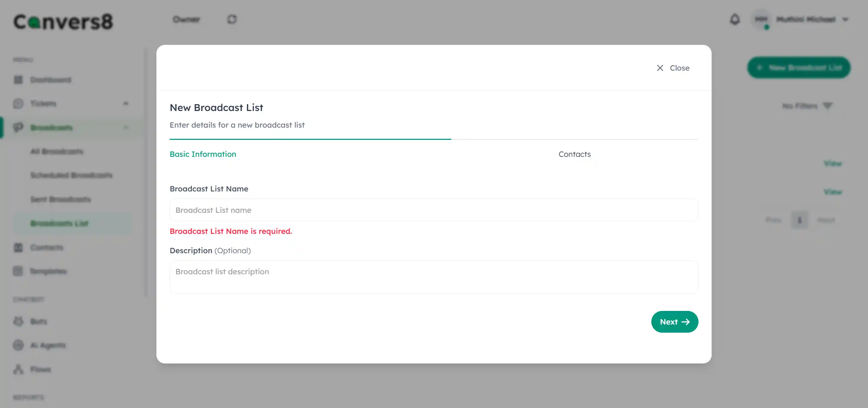868x408 pixels.
Task: Click the refresh icon beside Owner
Action: pyautogui.click(x=232, y=20)
